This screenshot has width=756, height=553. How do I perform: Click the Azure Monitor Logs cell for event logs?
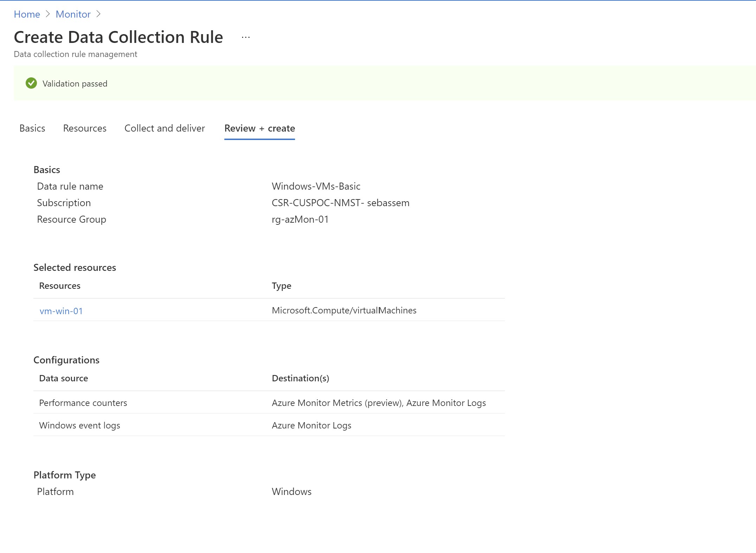pos(312,425)
